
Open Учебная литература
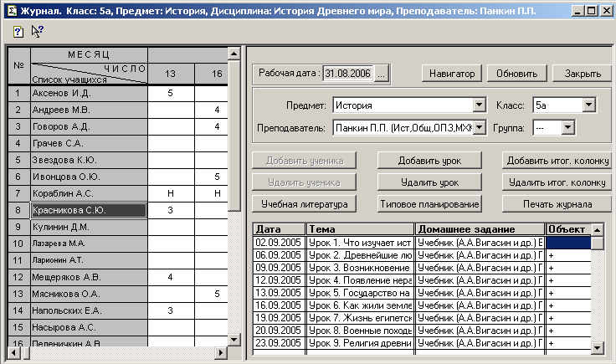(304, 204)
